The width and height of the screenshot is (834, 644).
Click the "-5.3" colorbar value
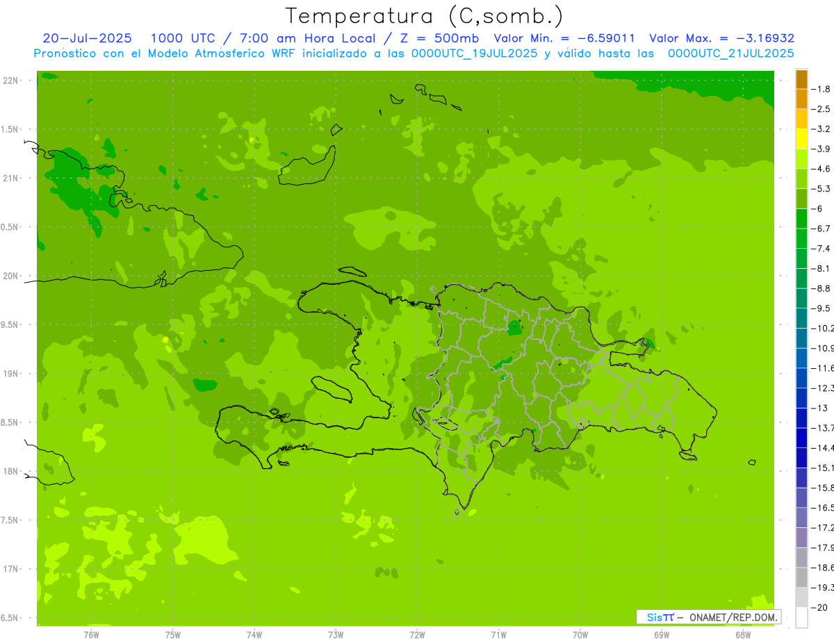821,188
